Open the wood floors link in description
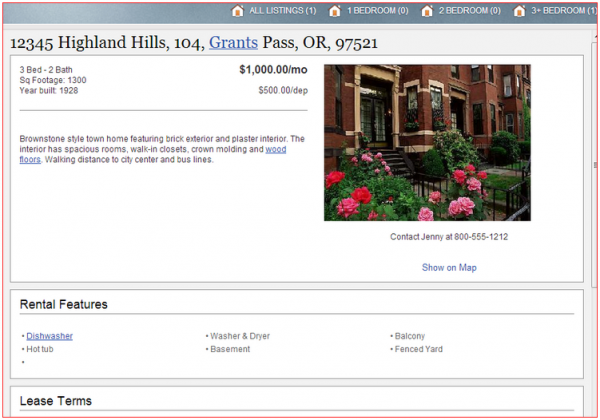The height and width of the screenshot is (420, 600). point(275,149)
